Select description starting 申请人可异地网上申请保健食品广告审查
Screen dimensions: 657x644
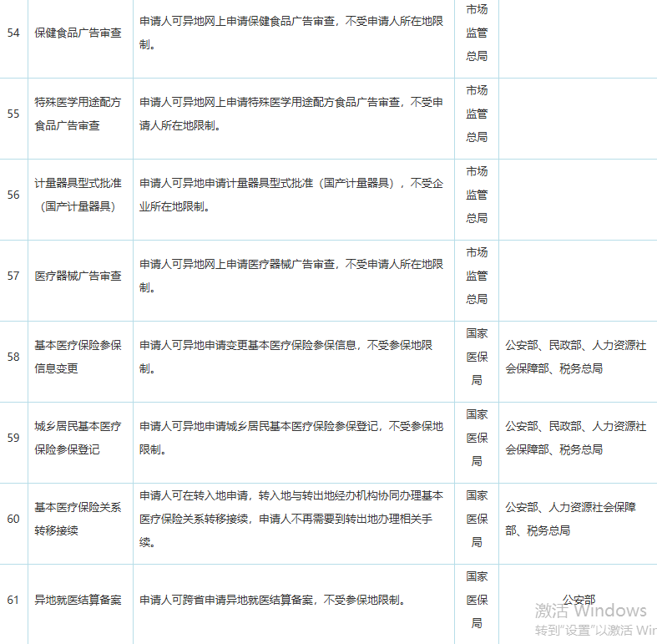(x=291, y=33)
